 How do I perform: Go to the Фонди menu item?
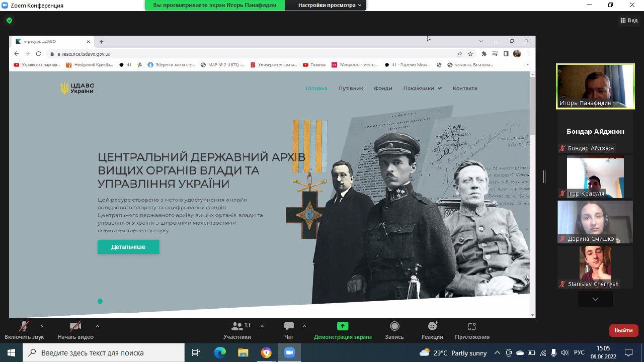tap(383, 88)
